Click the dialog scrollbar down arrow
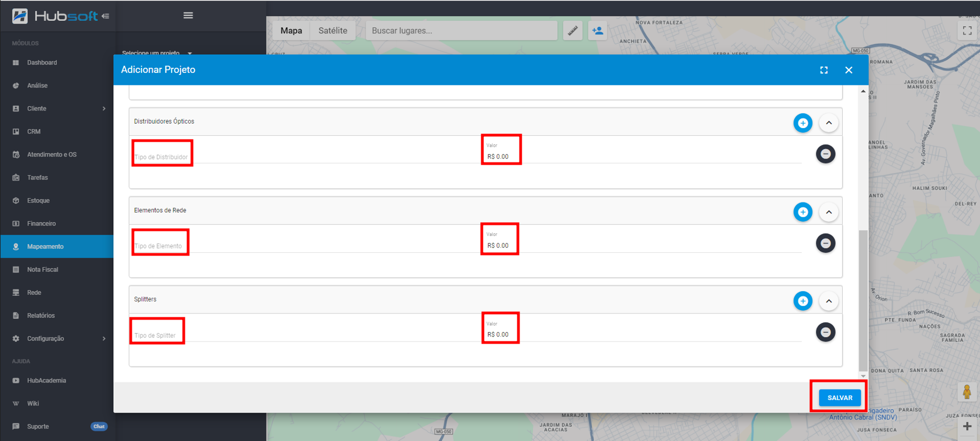Image resolution: width=980 pixels, height=441 pixels. point(863,376)
